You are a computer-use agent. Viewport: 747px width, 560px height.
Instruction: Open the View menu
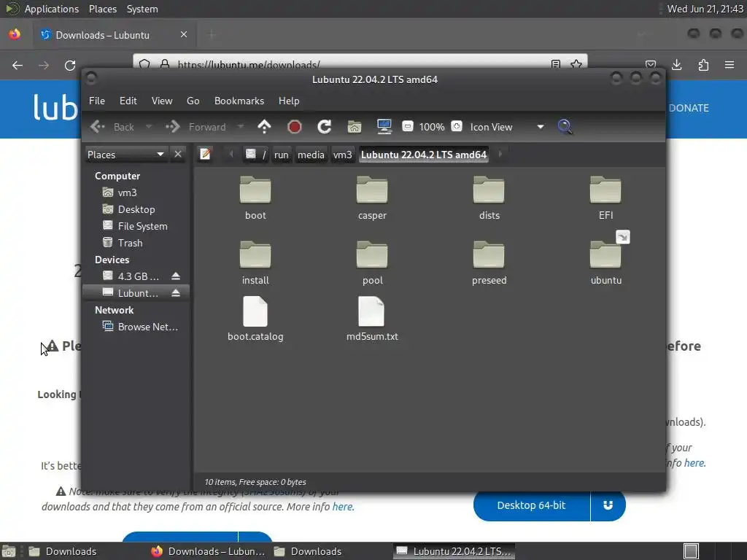162,101
